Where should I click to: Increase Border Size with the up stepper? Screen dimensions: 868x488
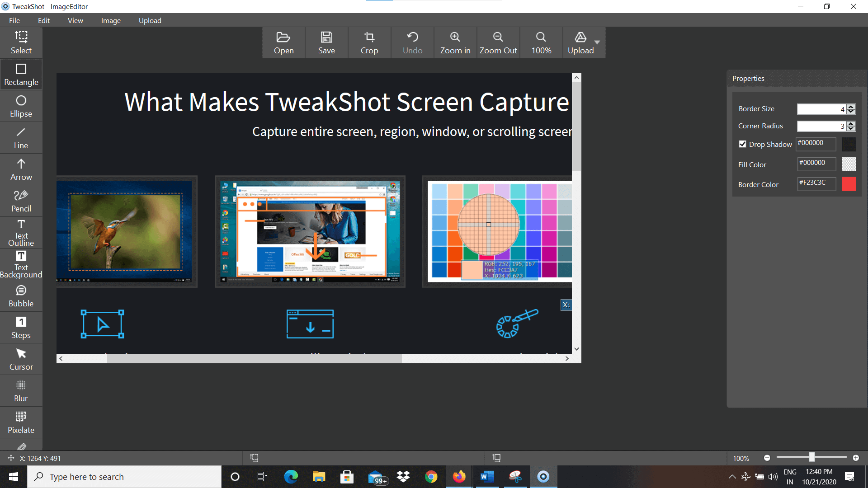850,106
